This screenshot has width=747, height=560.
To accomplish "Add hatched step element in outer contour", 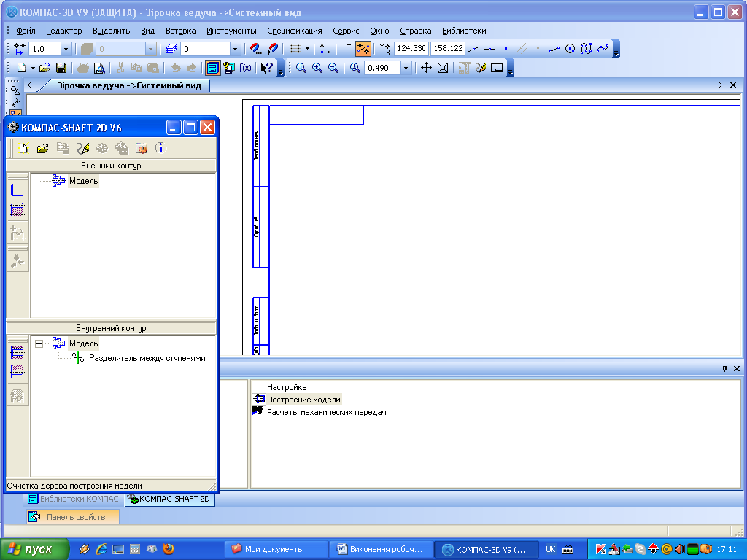I will (18, 209).
